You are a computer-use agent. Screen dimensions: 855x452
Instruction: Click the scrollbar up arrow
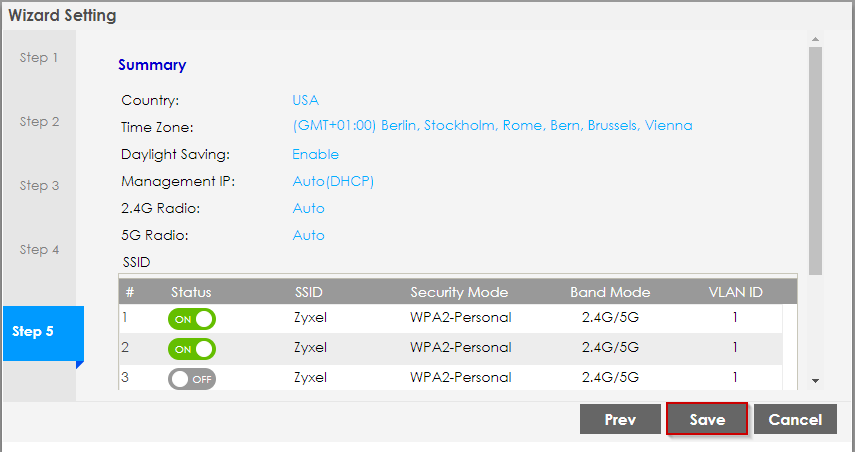click(x=815, y=40)
